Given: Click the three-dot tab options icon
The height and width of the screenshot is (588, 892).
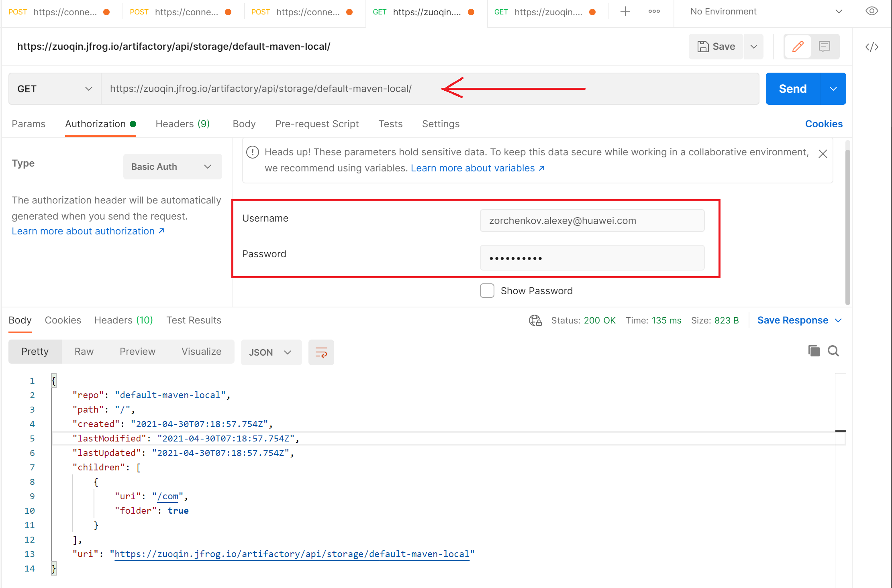Looking at the screenshot, I should coord(653,11).
